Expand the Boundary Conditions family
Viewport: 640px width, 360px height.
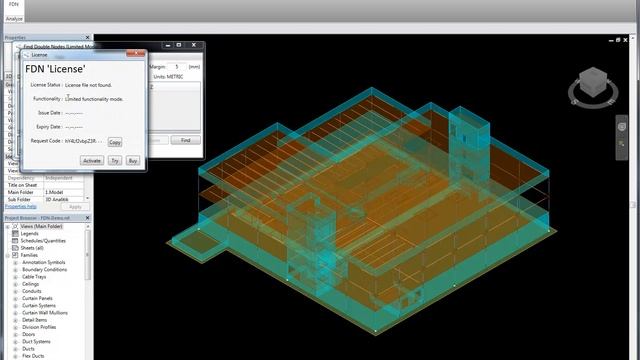(16, 270)
